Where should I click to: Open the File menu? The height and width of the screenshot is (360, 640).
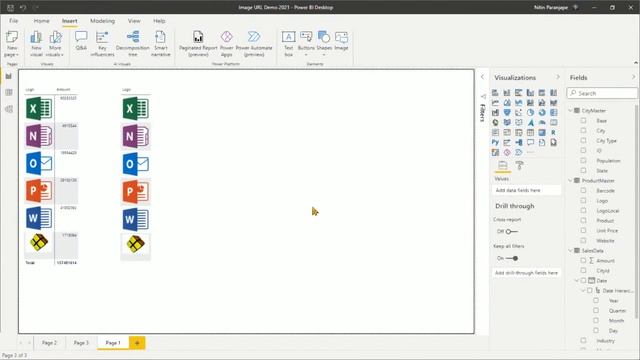pos(13,21)
